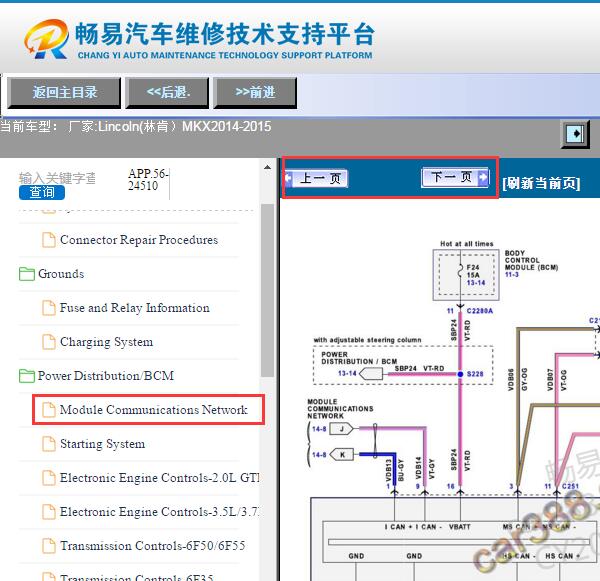Image resolution: width=600 pixels, height=581 pixels.
Task: Click the S228 splice label
Action: [x=475, y=374]
